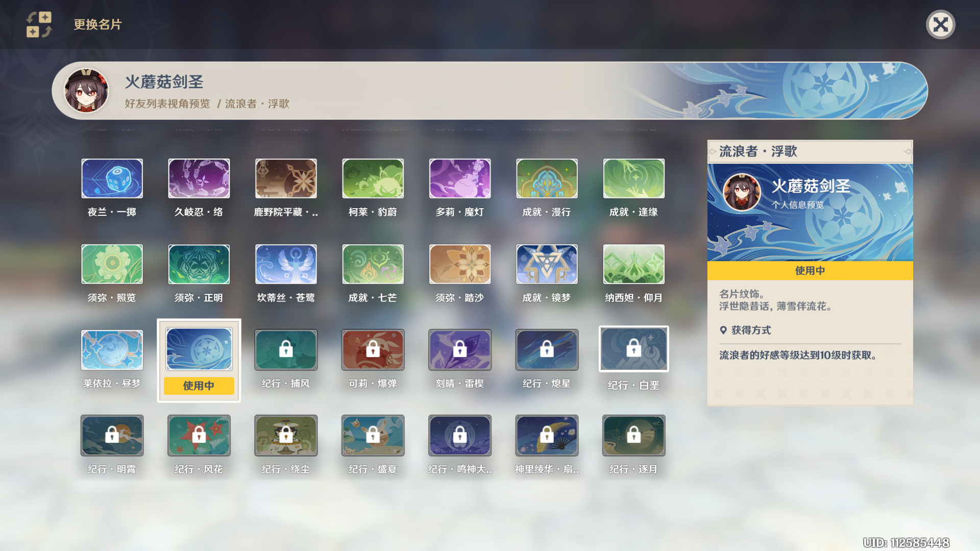Select the 夜兰・一掷 namecard icon

pos(112,179)
